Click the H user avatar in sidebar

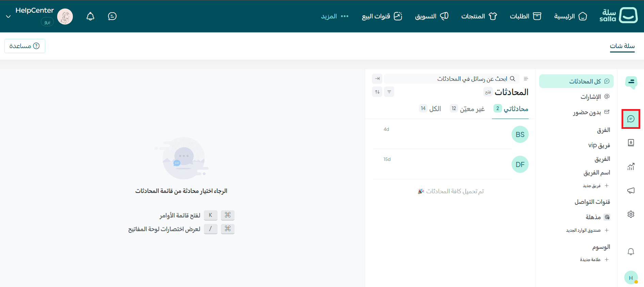click(x=631, y=278)
